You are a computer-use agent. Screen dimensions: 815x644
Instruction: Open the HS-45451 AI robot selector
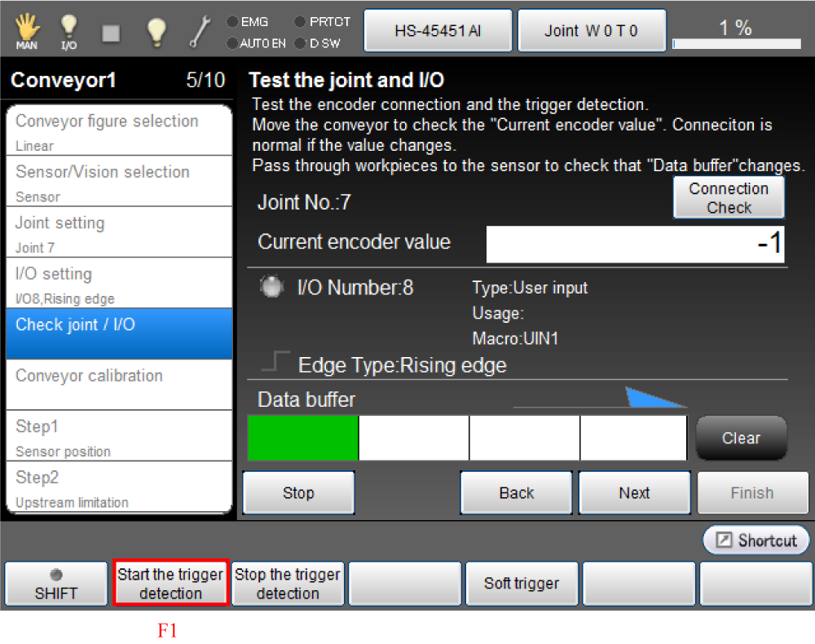[438, 31]
